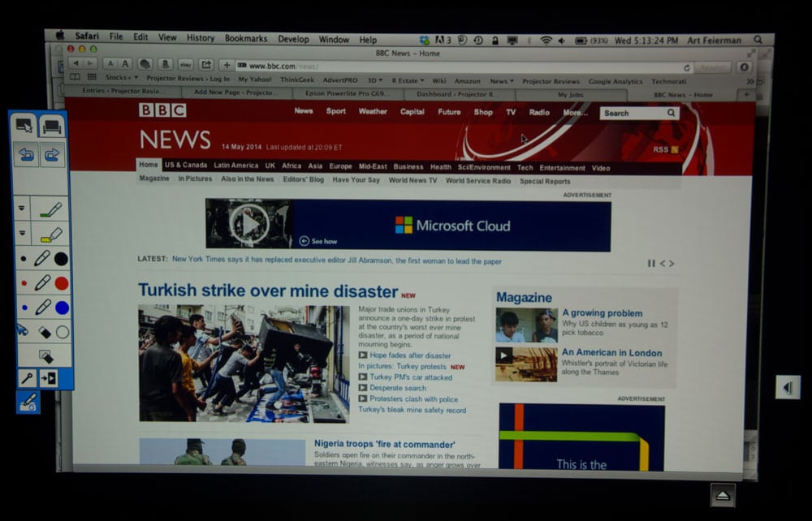
Task: Open Spotlight search magnifier in menu bar
Action: click(758, 40)
